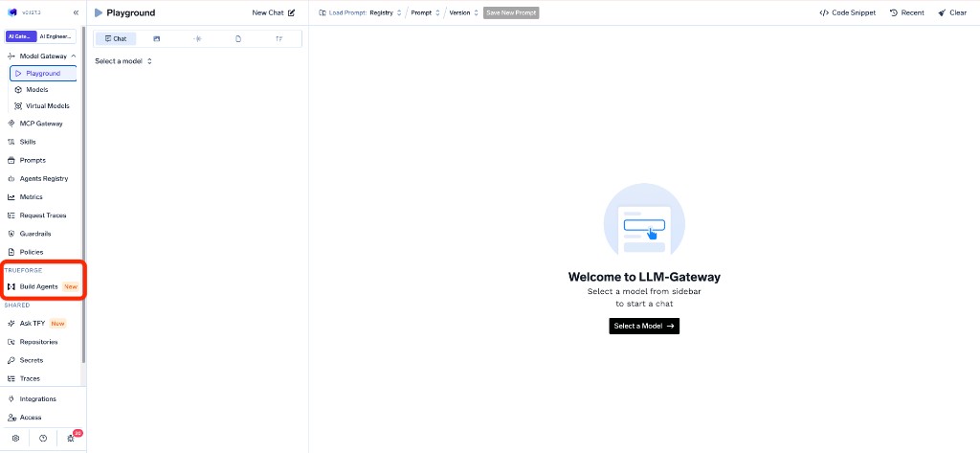Screen dimensions: 980x453
Task: Switch to the image mode tab icon
Action: [x=156, y=39]
